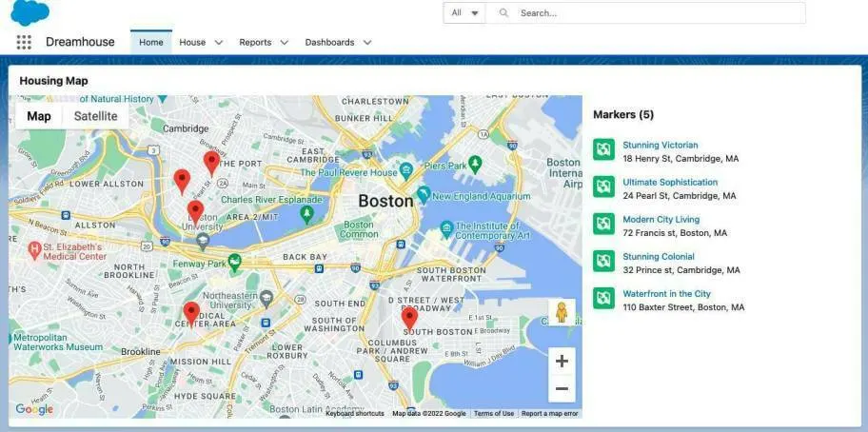Zoom out the map with minus
The height and width of the screenshot is (432, 868).
click(x=562, y=388)
